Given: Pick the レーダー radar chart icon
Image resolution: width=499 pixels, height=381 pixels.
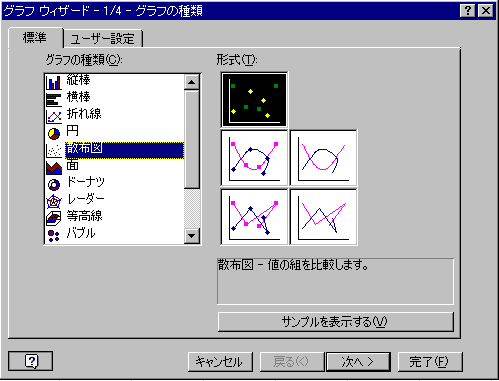Looking at the screenshot, I should [54, 202].
